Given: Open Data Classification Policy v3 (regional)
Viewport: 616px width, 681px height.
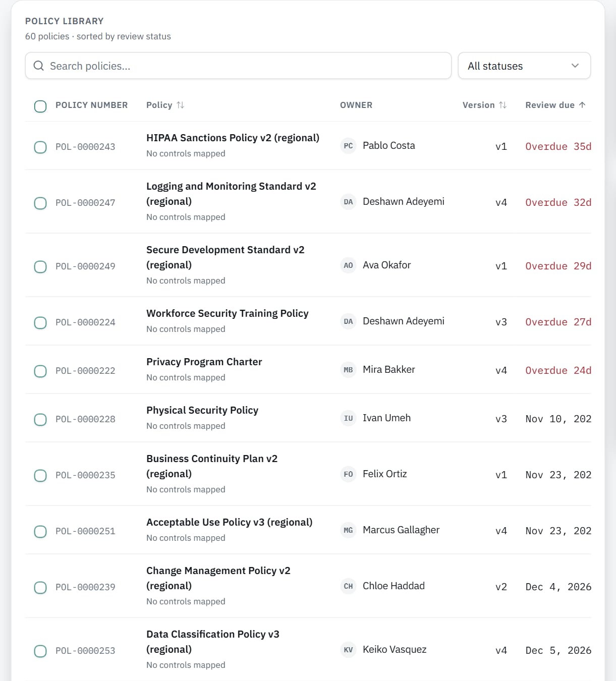Looking at the screenshot, I should (213, 642).
